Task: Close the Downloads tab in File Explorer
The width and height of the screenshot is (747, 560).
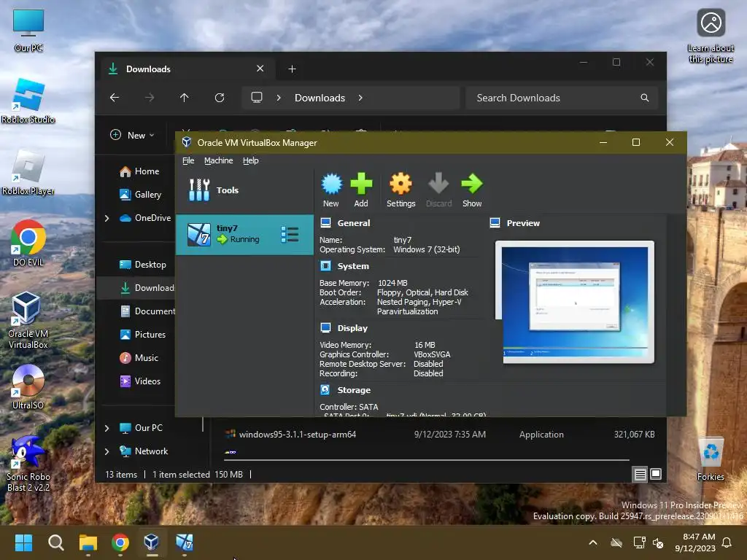Action: click(260, 69)
